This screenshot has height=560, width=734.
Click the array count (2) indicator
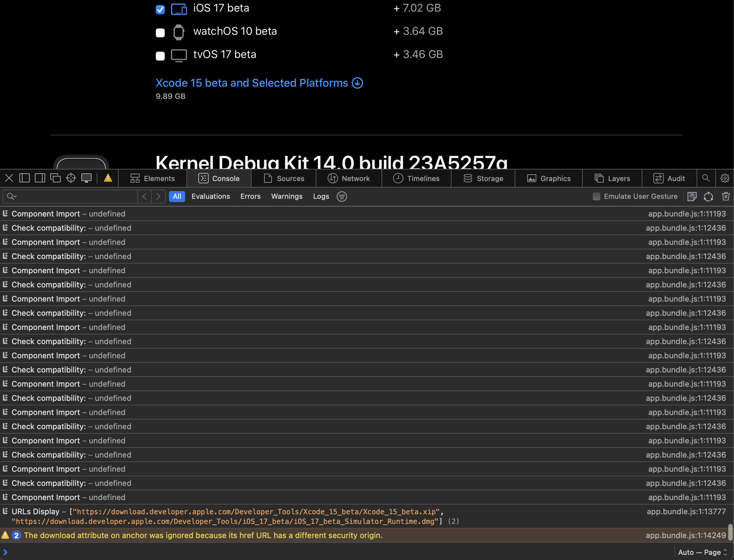coord(453,521)
